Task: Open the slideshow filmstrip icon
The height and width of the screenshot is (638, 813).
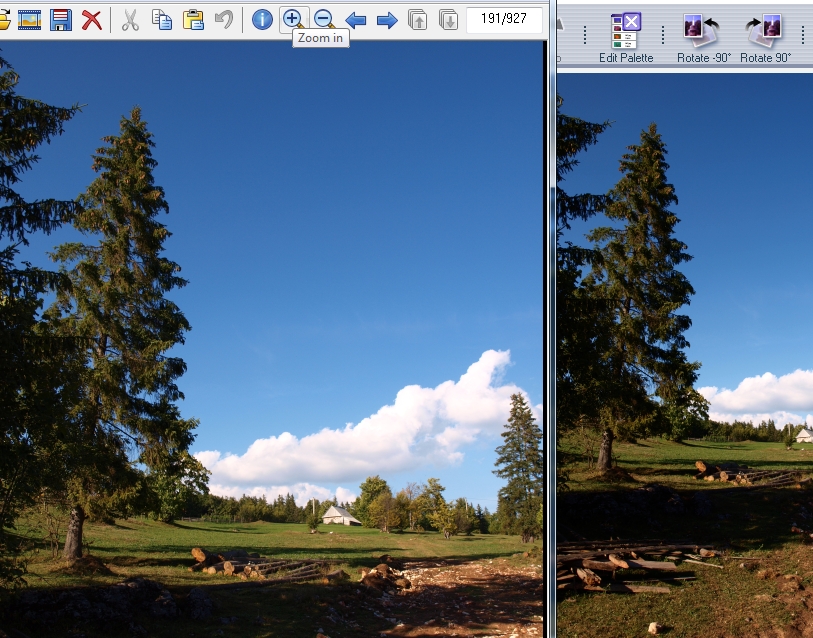Action: pos(29,20)
